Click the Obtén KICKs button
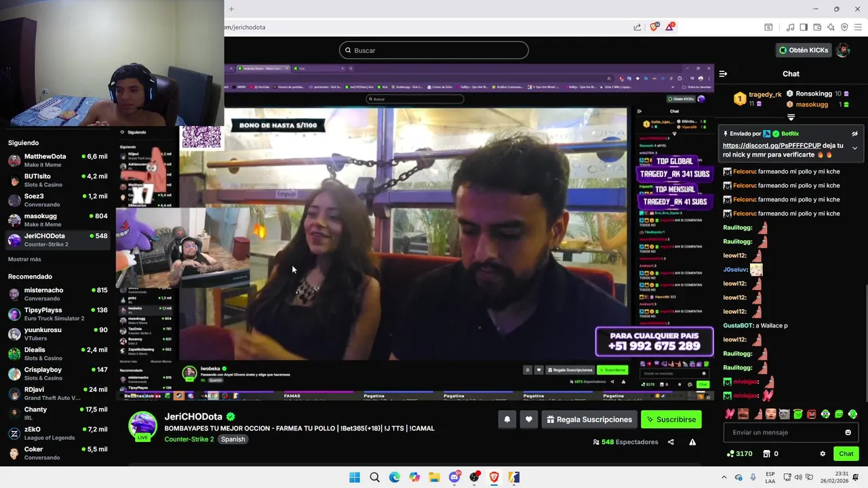 click(x=803, y=50)
